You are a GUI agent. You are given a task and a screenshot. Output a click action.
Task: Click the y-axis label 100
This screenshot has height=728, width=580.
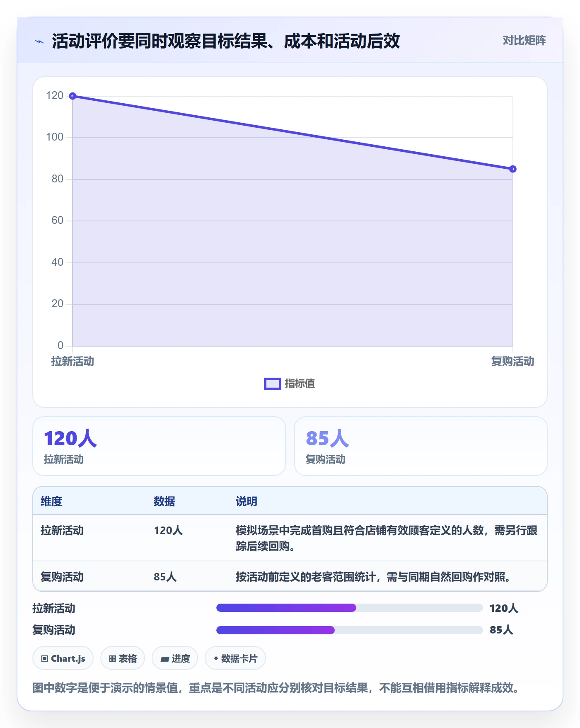pyautogui.click(x=55, y=137)
